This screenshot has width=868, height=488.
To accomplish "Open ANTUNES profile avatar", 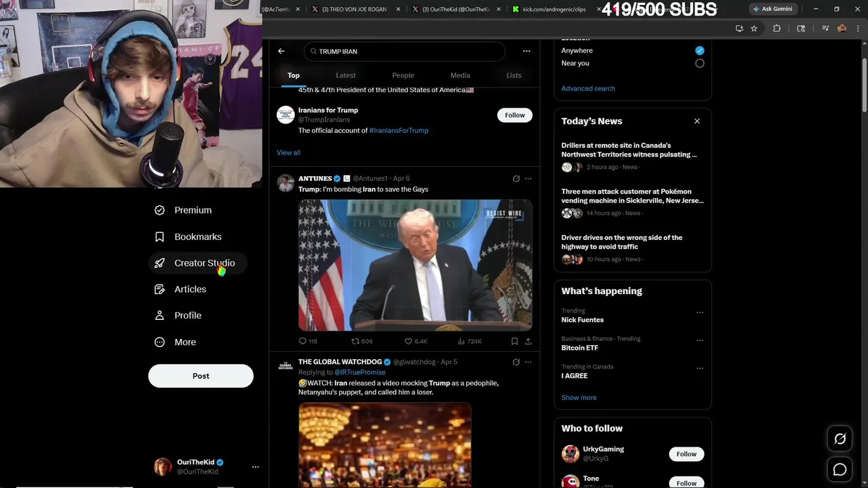I will coord(285,183).
